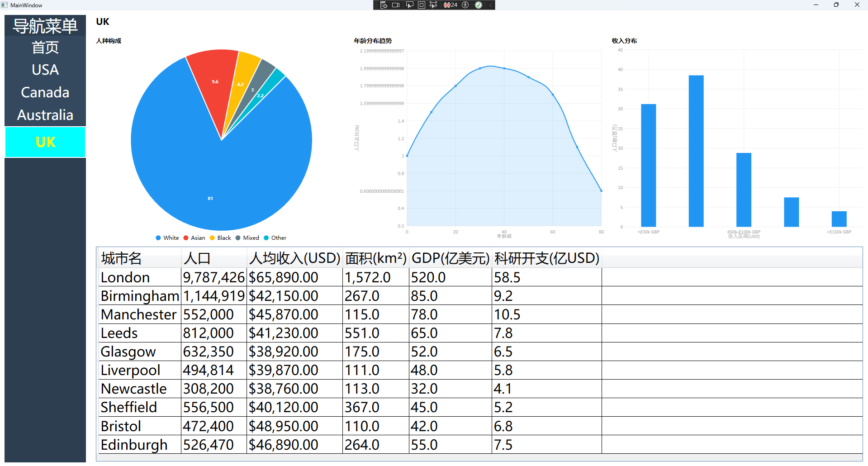Click research spending cell 58.5
This screenshot has height=466, width=868.
click(547, 277)
